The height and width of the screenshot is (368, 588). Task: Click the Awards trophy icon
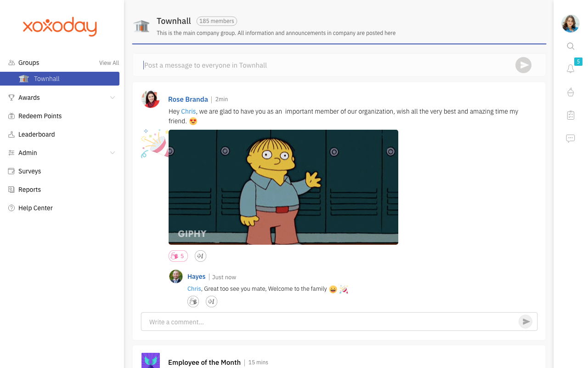pyautogui.click(x=12, y=98)
